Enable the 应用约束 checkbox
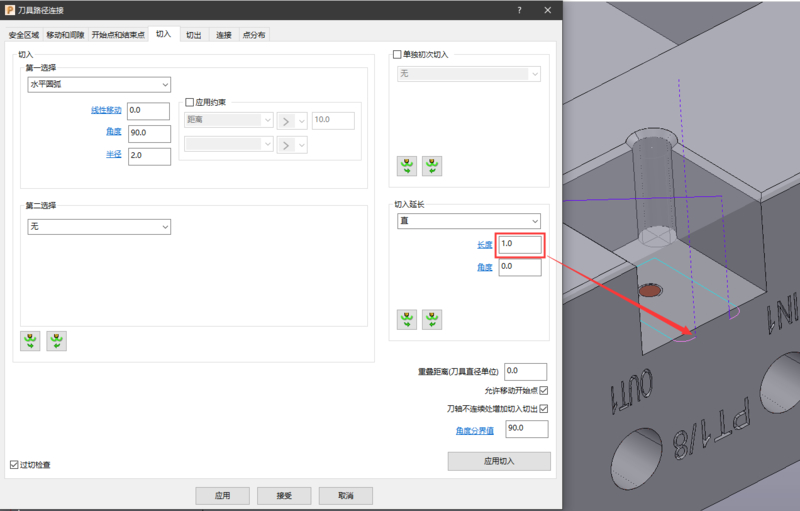The height and width of the screenshot is (511, 800). 190,102
